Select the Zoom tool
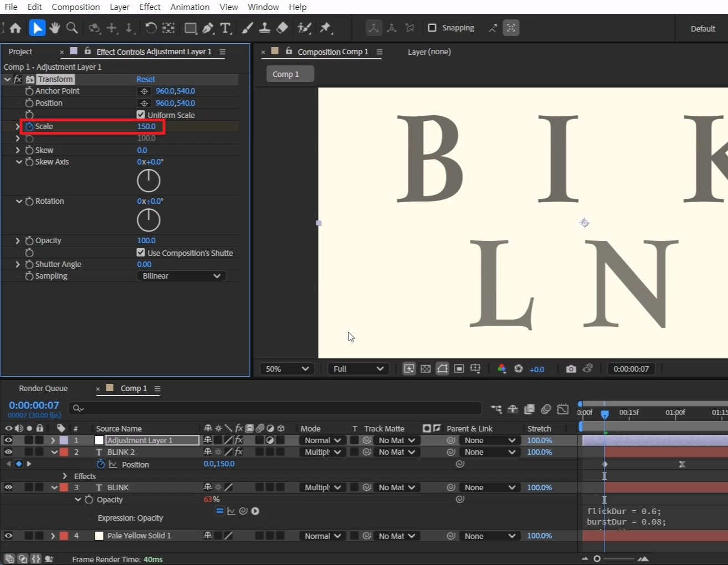 [x=72, y=28]
